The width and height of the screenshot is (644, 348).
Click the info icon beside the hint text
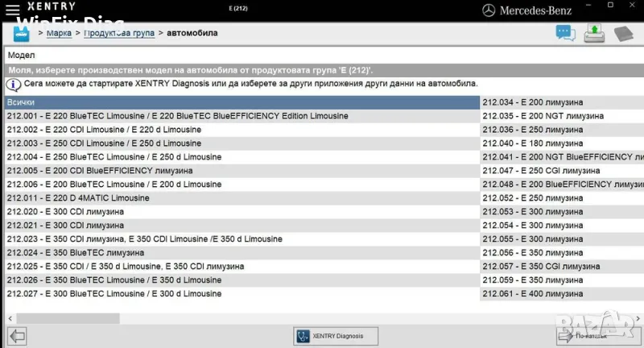[x=13, y=85]
